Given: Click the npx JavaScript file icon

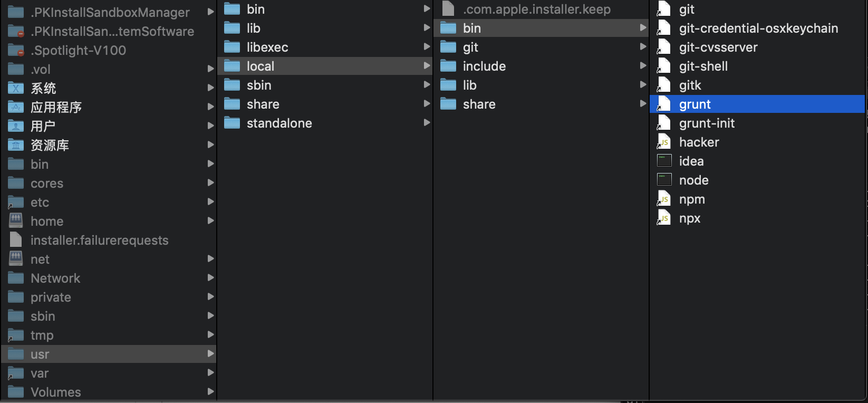Looking at the screenshot, I should point(664,218).
